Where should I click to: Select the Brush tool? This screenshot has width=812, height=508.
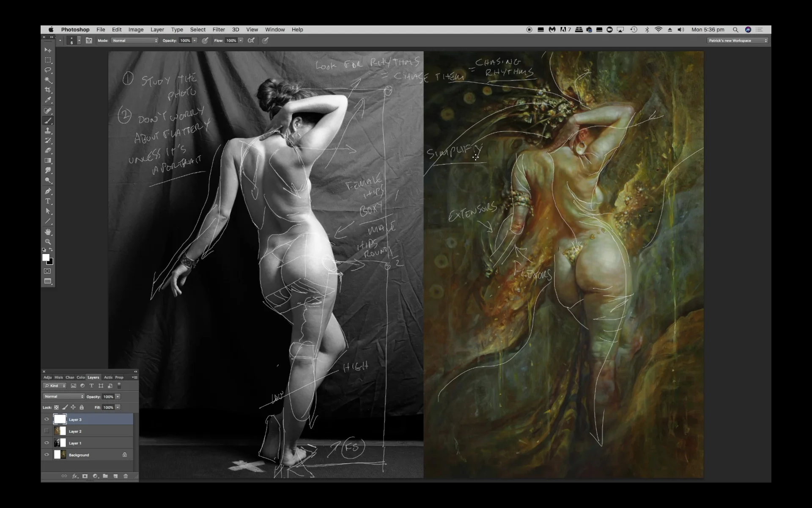pos(48,121)
